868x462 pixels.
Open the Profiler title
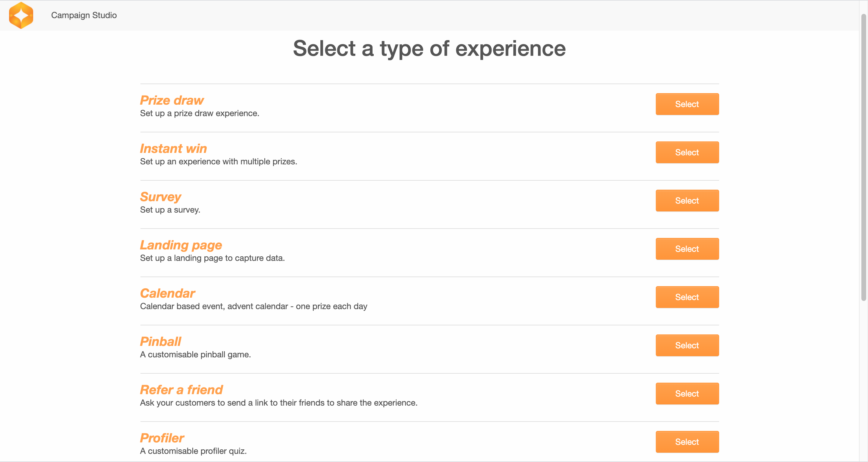coord(162,438)
